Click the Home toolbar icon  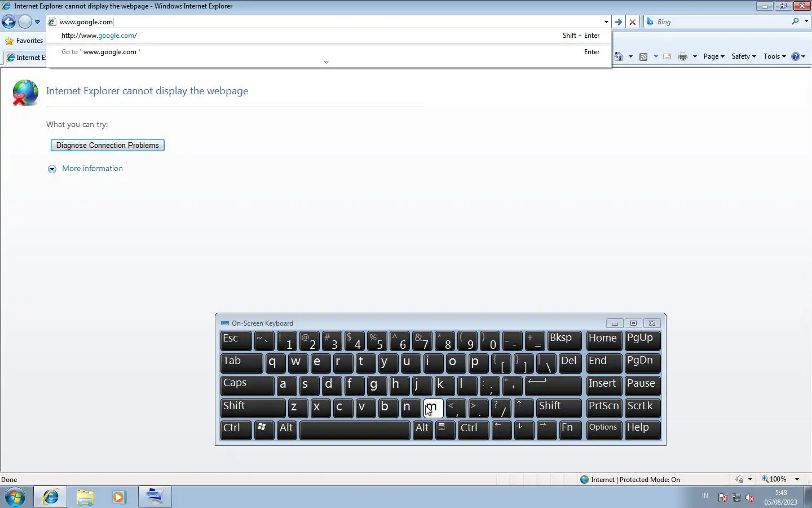[x=619, y=56]
